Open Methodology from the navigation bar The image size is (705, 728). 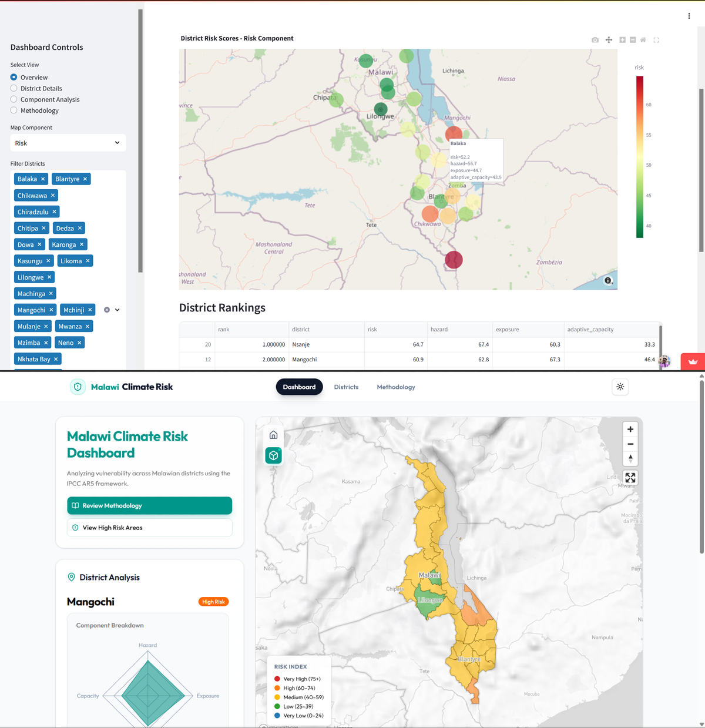click(396, 387)
